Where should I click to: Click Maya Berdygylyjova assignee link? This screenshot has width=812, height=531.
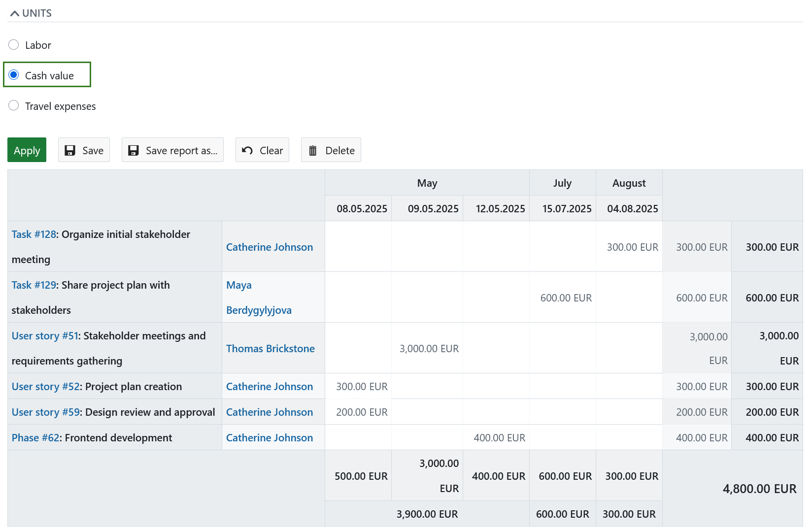(259, 297)
